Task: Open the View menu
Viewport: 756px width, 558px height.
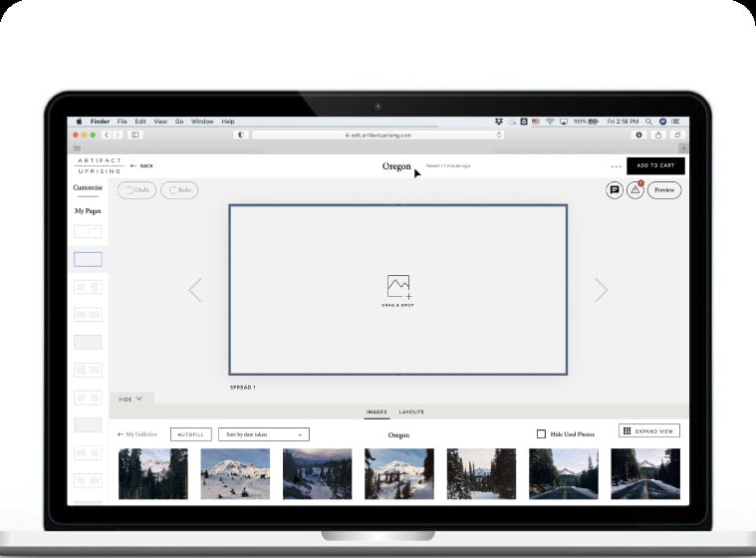Action: click(160, 122)
